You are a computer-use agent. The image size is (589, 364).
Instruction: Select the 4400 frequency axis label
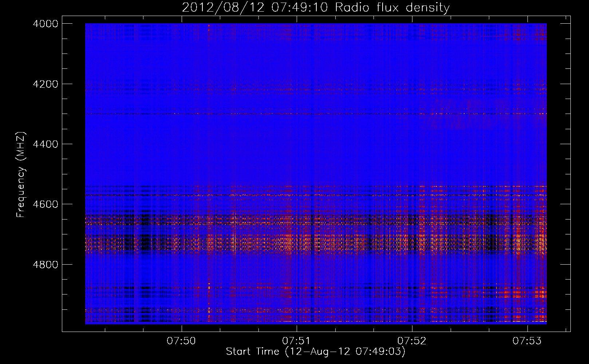46,144
